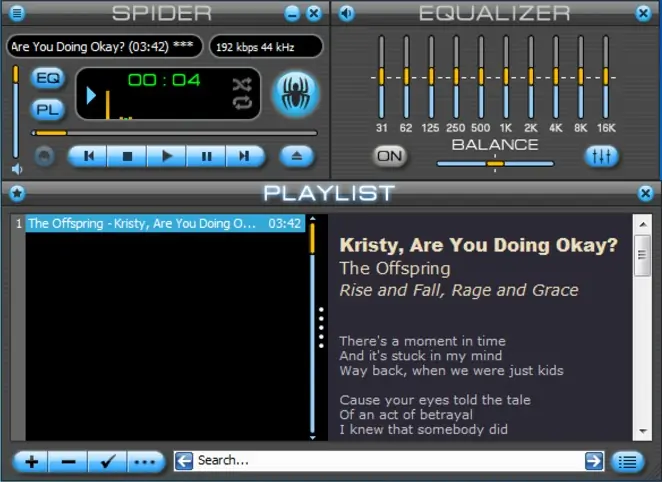Click the minus remove files button
Image resolution: width=662 pixels, height=482 pixels.
pyautogui.click(x=68, y=462)
